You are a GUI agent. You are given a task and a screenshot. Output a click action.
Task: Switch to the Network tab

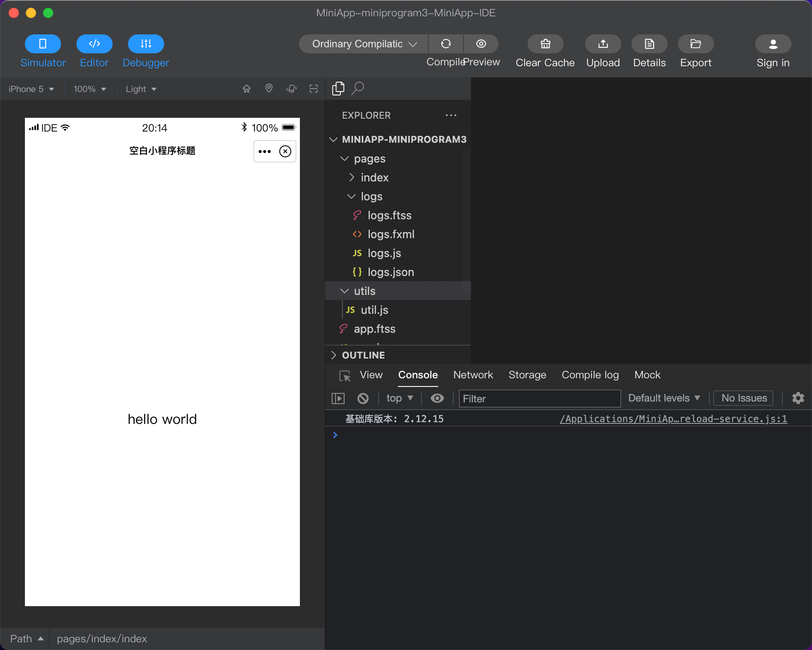coord(473,375)
